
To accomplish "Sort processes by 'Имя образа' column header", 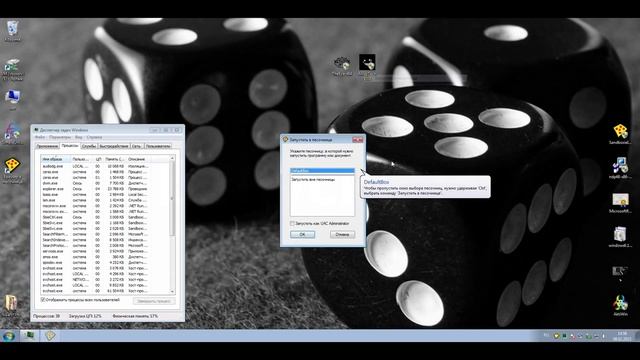I will click(x=56, y=159).
